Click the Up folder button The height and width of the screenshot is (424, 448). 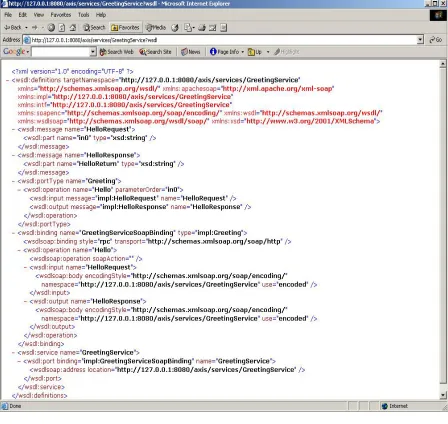255,52
